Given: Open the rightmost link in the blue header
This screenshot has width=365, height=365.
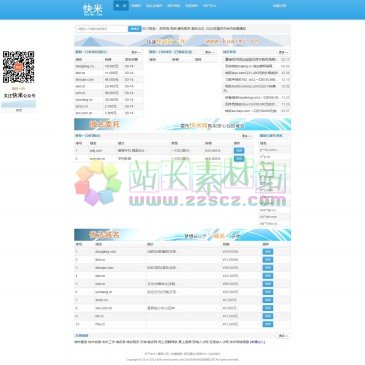Looking at the screenshot, I should tap(279, 6).
